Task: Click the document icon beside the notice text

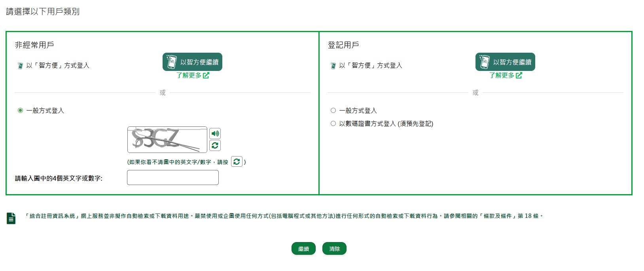Action: [x=11, y=218]
